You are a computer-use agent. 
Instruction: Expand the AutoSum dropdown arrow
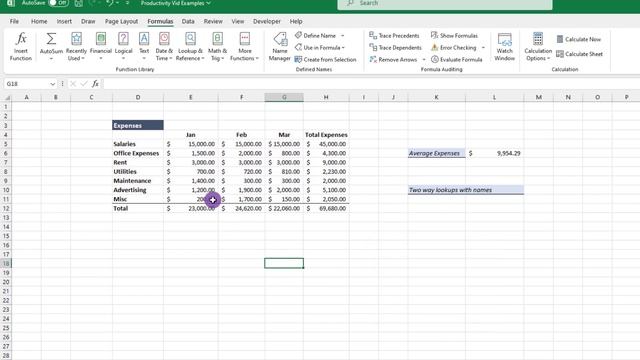[x=51, y=59]
